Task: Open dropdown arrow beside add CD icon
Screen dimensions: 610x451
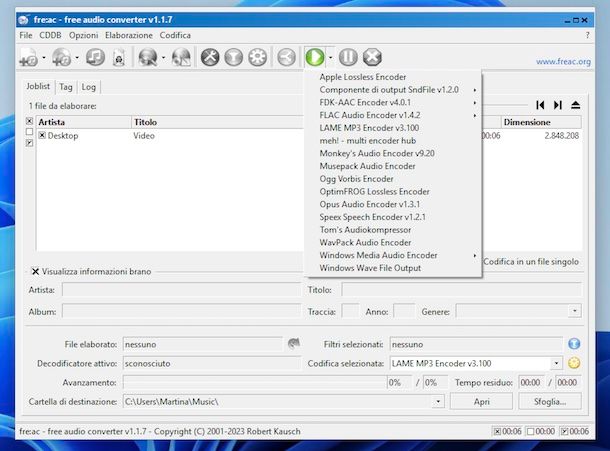Action: click(x=77, y=58)
